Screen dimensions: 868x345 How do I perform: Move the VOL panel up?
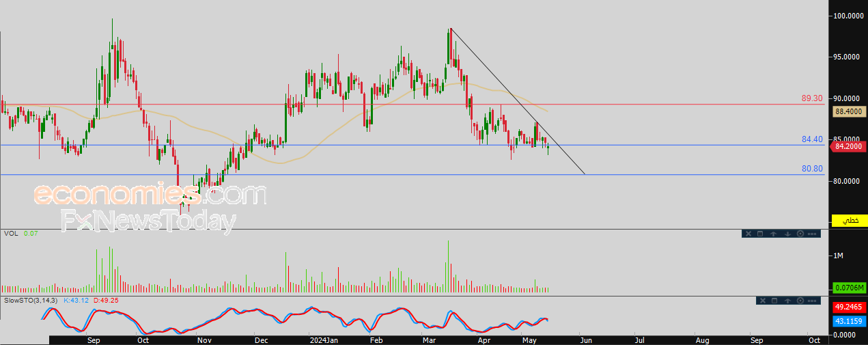tap(773, 234)
